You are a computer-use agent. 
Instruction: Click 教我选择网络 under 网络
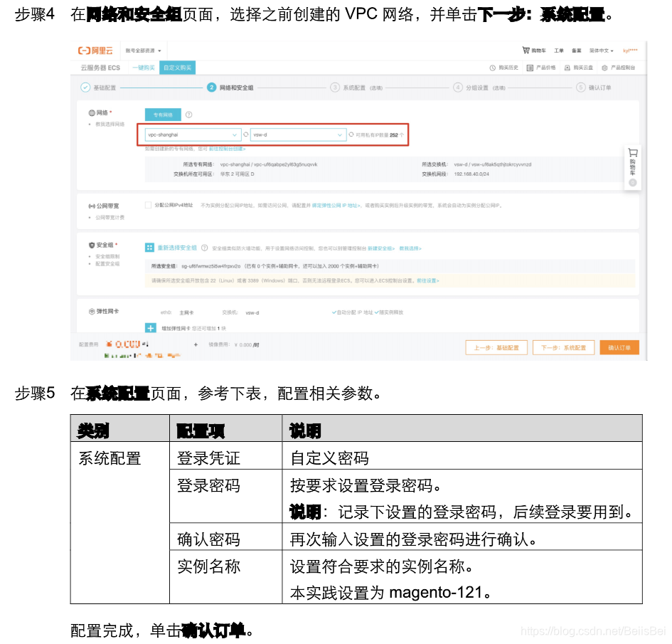pos(110,125)
